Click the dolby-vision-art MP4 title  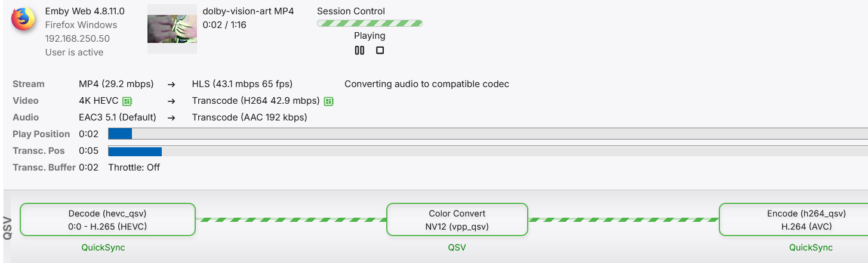[x=248, y=11]
